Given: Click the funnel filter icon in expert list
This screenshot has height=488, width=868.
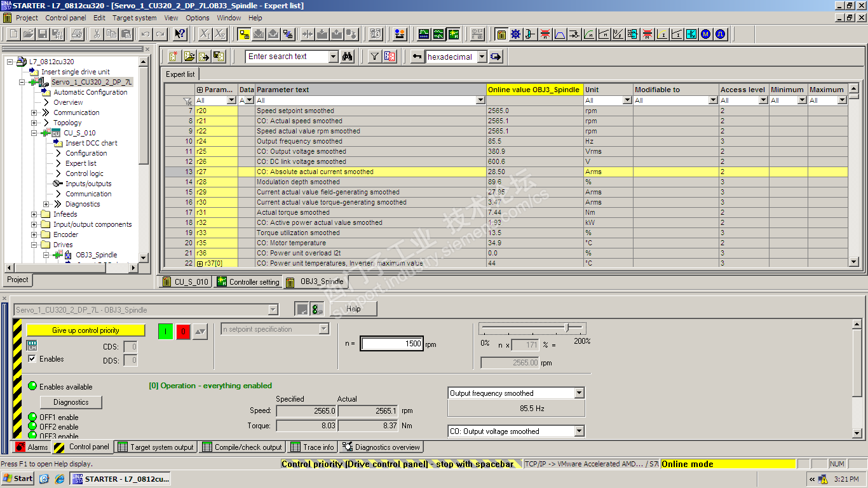Looking at the screenshot, I should point(375,57).
